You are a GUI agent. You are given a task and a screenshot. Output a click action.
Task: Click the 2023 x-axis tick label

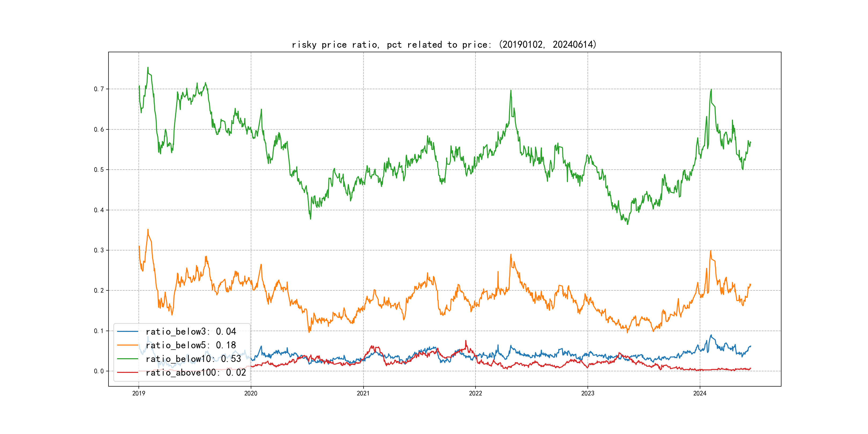click(x=588, y=393)
